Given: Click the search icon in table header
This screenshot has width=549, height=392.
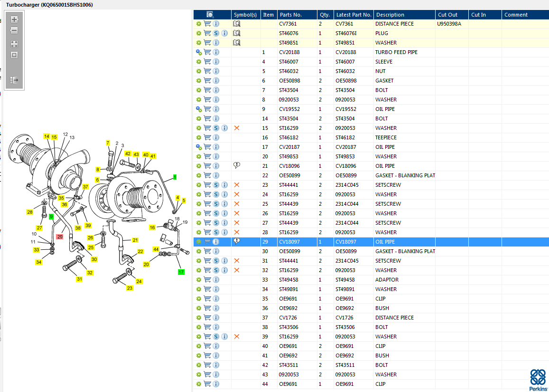Looking at the screenshot, I should pos(210,15).
